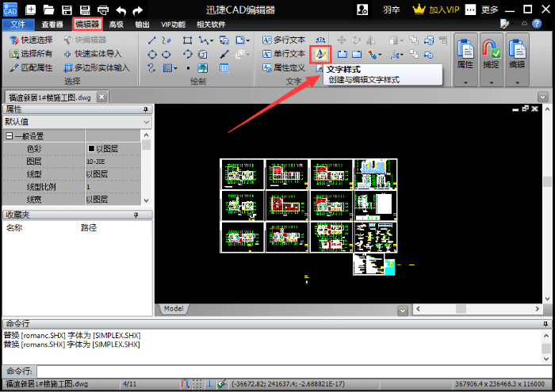Click the 单行文本 button
555x392 pixels.
pos(284,54)
